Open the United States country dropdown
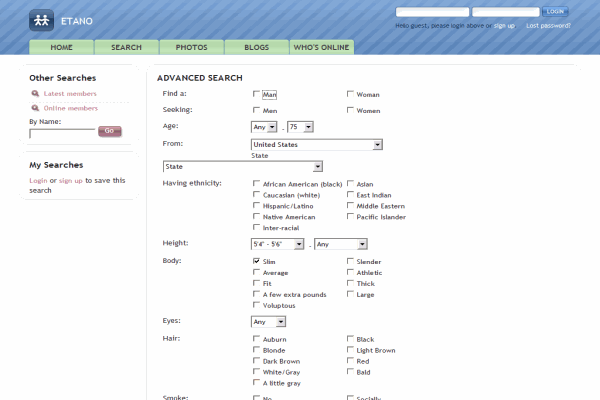The image size is (600, 400). [317, 145]
